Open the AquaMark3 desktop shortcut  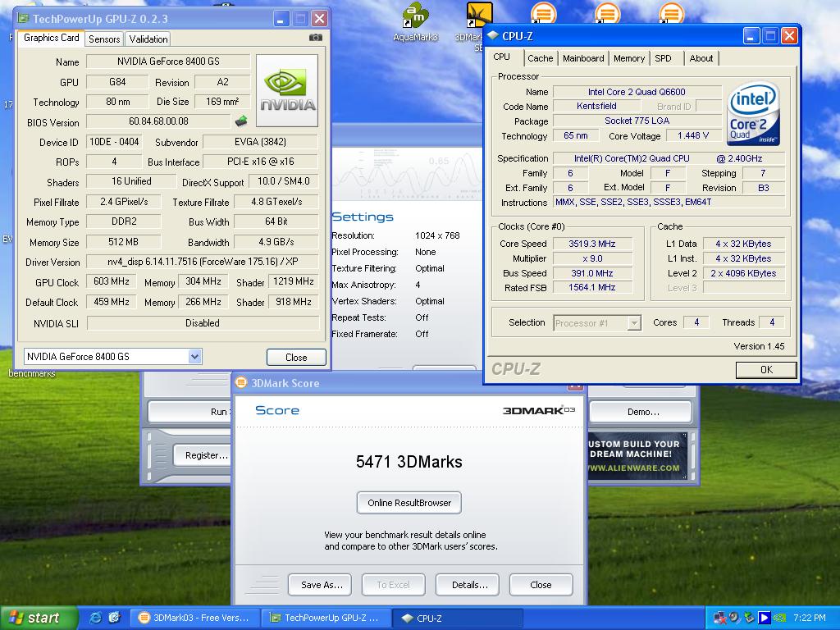415,22
